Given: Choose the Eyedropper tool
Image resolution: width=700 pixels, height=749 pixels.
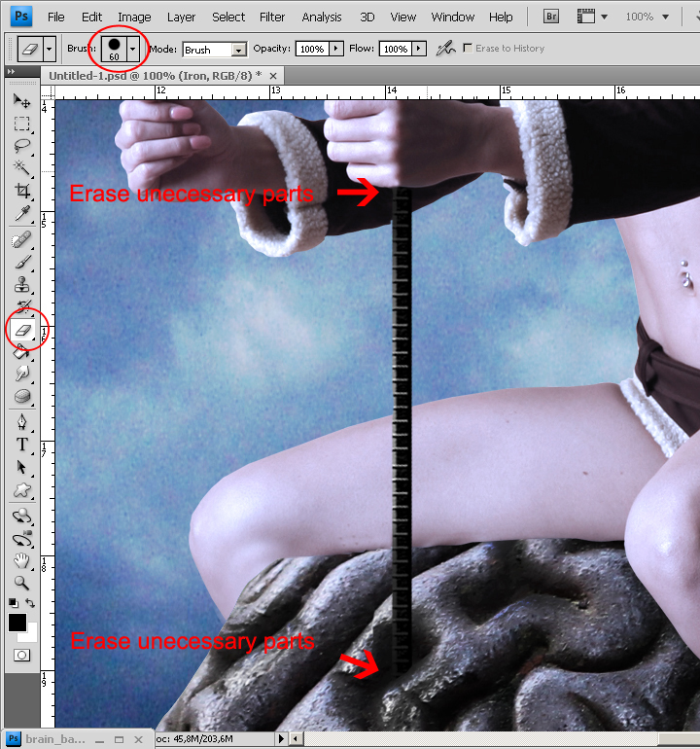Looking at the screenshot, I should pyautogui.click(x=21, y=214).
